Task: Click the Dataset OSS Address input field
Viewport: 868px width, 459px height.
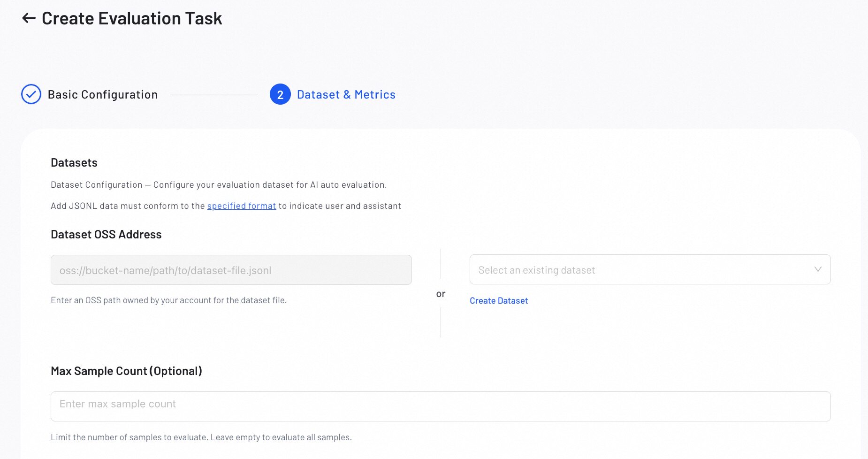Action: (231, 270)
